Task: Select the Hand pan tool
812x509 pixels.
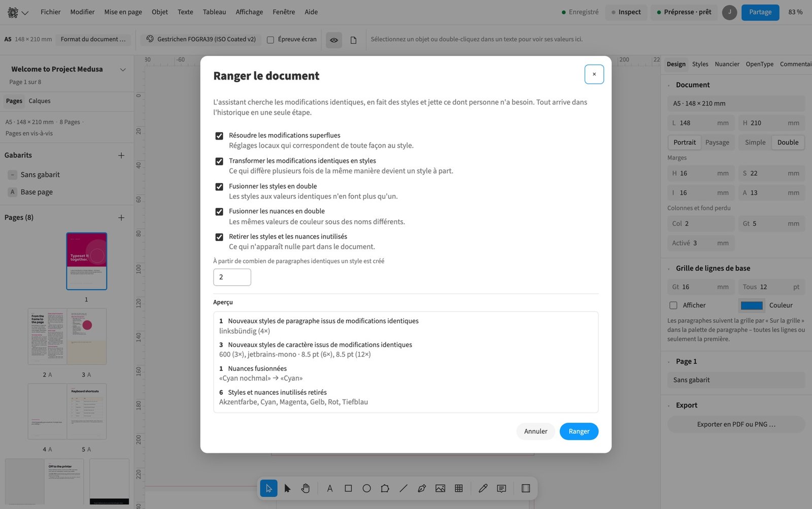Action: [306, 488]
